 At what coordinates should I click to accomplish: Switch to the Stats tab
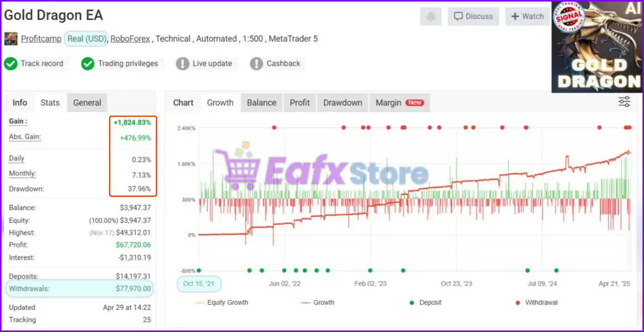coord(50,103)
